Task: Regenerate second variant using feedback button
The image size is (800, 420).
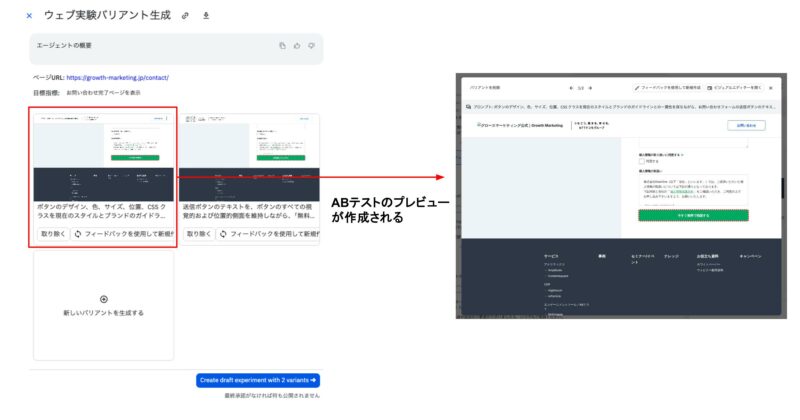Action: click(x=268, y=233)
